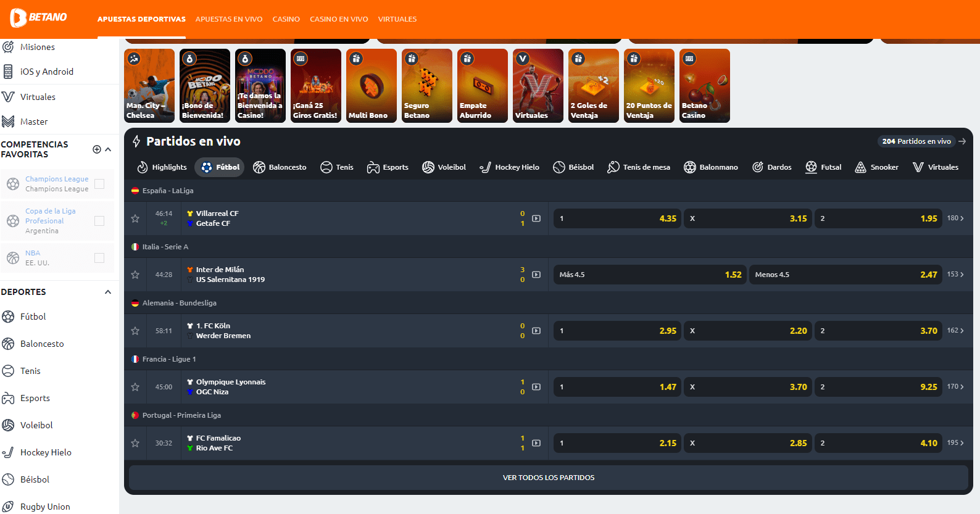Enable the NBA favorite competition checkbox
The width and height of the screenshot is (980, 514).
(99, 258)
